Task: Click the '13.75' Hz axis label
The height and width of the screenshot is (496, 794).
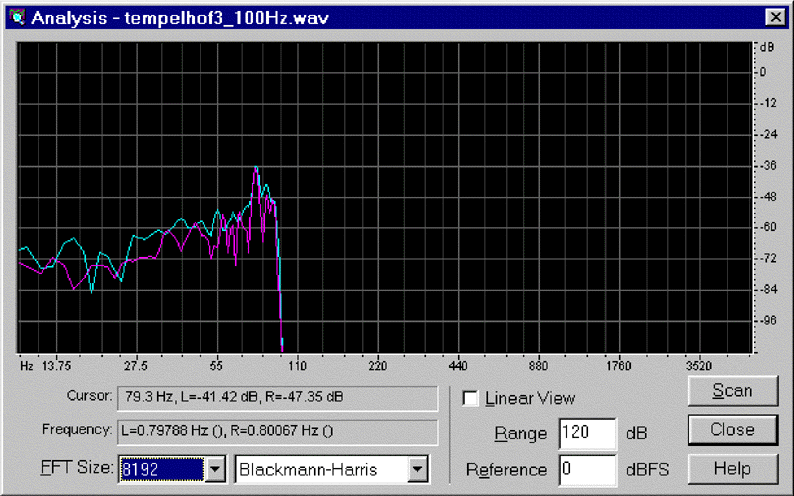Action: [x=56, y=366]
